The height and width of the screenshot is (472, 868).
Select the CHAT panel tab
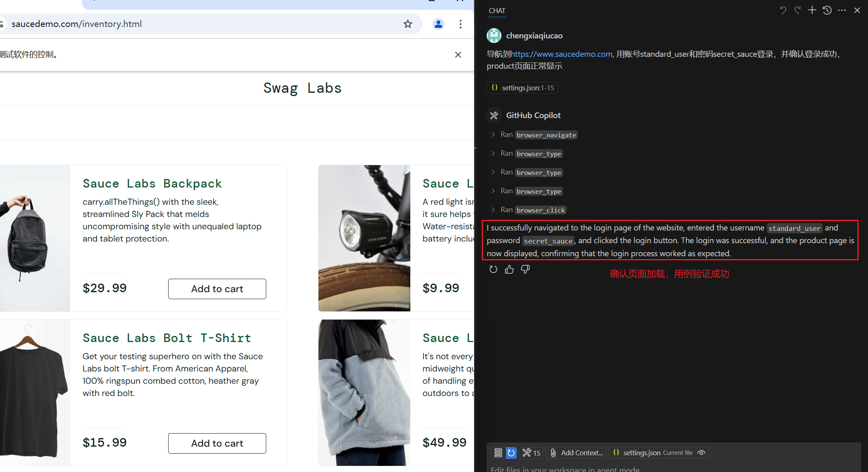tap(497, 11)
